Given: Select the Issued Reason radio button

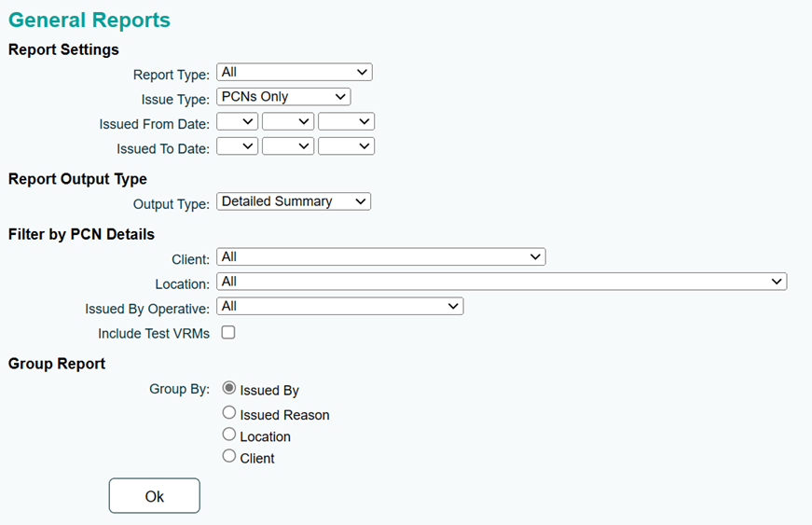Looking at the screenshot, I should [x=229, y=413].
